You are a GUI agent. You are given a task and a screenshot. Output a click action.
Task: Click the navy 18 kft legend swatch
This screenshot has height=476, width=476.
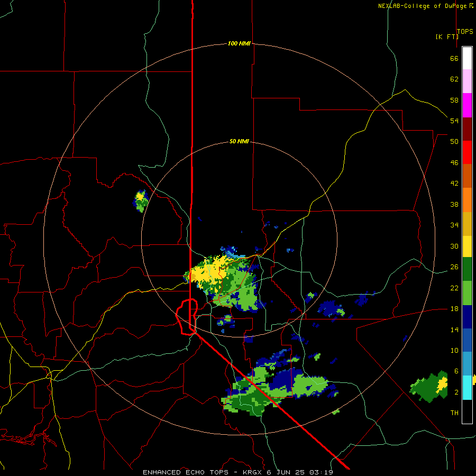(467, 317)
